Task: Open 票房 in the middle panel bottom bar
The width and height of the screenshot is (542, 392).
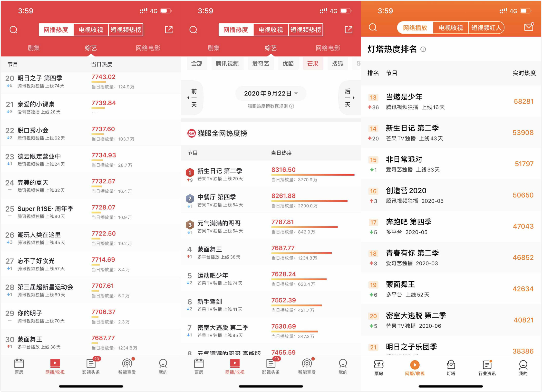Action: (199, 366)
